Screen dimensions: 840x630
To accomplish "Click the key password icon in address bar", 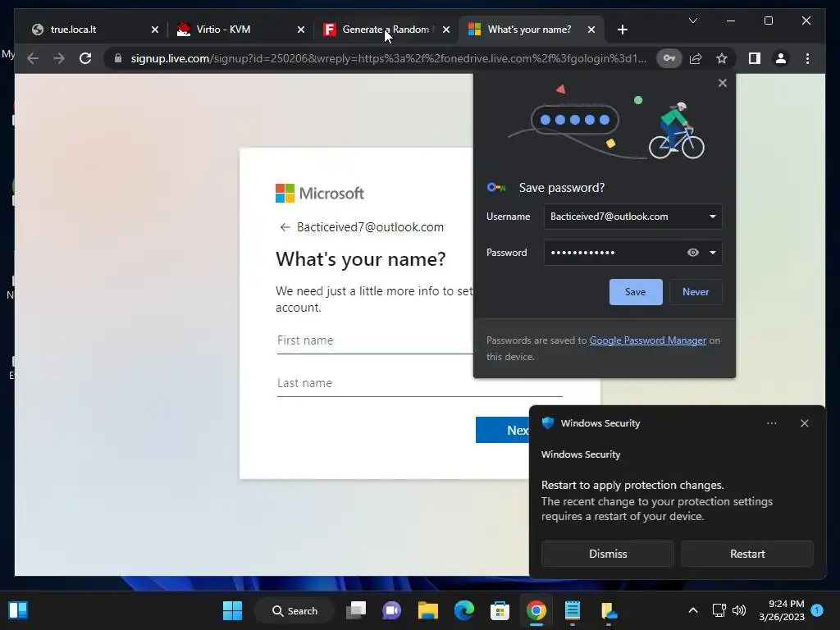I will 669,58.
